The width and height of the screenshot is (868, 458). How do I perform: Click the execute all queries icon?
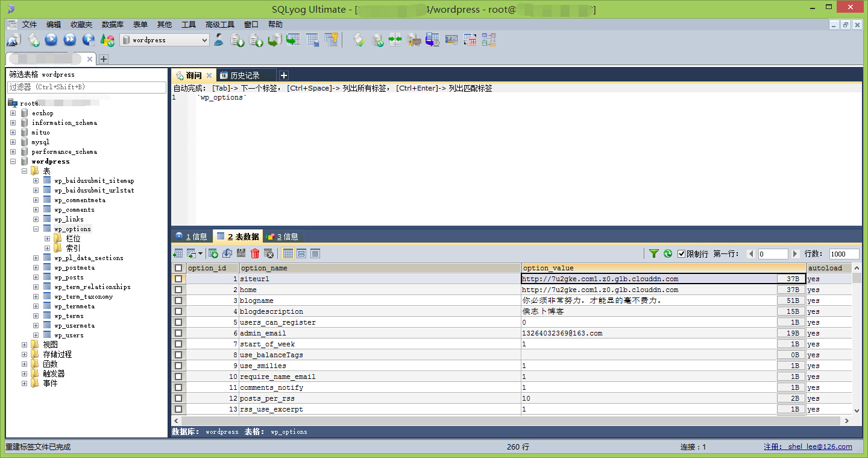pos(70,40)
